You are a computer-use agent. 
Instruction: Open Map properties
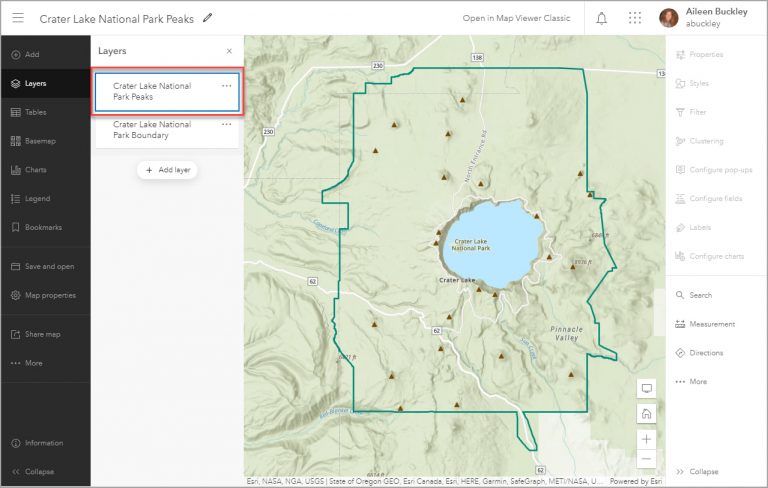pos(46,295)
